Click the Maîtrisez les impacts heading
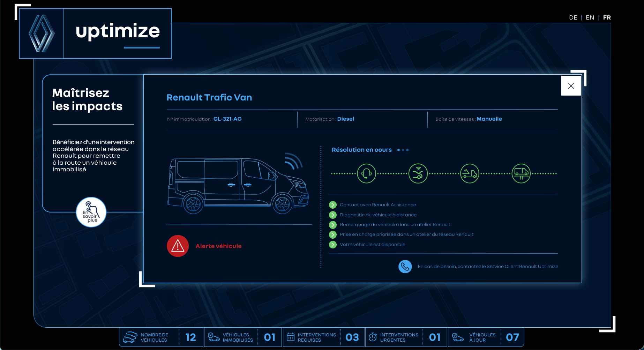This screenshot has width=644, height=350. 87,99
